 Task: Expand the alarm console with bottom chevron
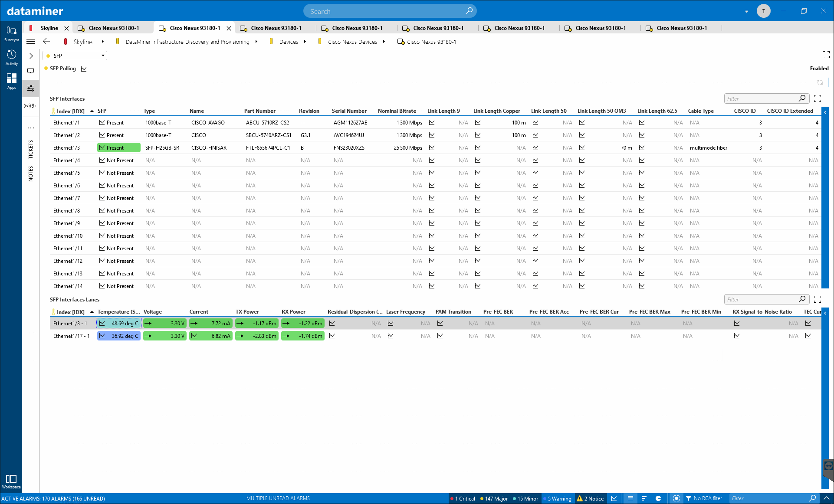click(827, 499)
